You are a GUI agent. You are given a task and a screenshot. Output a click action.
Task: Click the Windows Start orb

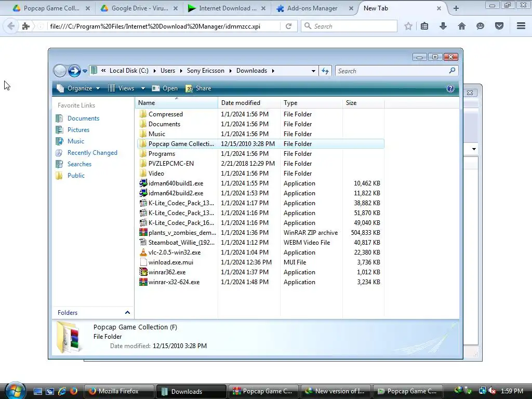pos(16,391)
